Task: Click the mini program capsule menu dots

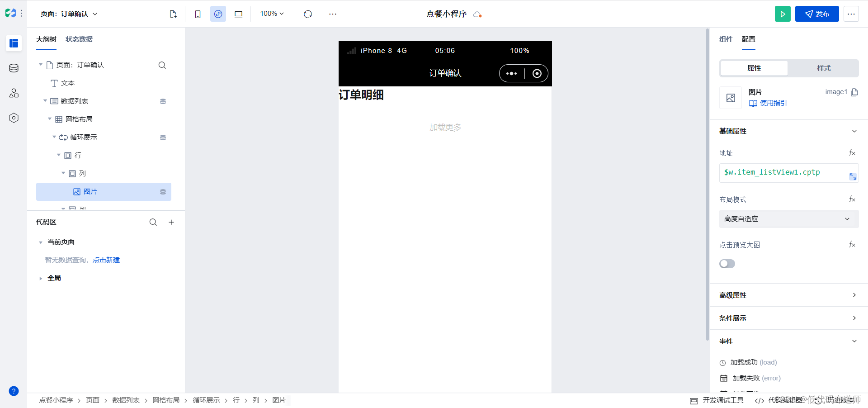Action: click(x=511, y=73)
